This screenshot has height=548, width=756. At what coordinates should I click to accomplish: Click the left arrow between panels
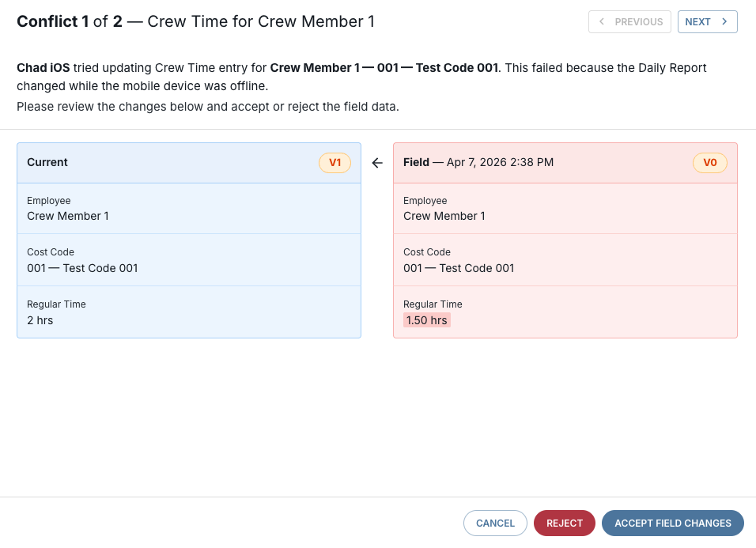[x=377, y=163]
